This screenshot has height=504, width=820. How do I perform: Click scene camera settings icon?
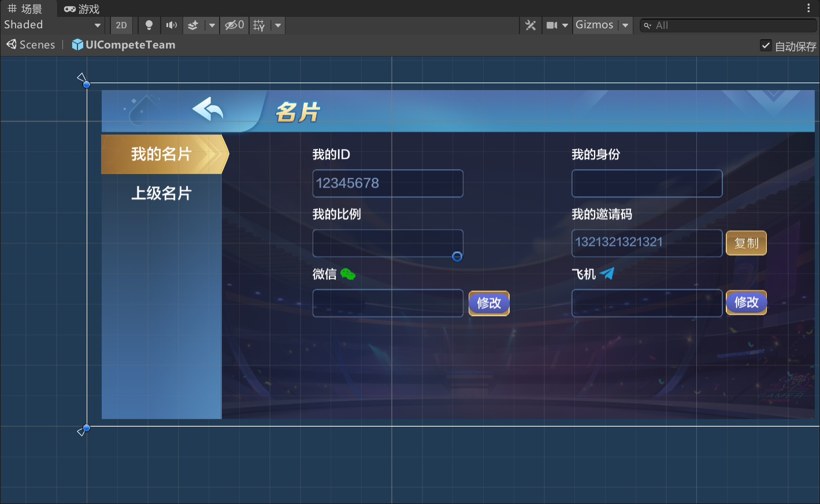552,25
